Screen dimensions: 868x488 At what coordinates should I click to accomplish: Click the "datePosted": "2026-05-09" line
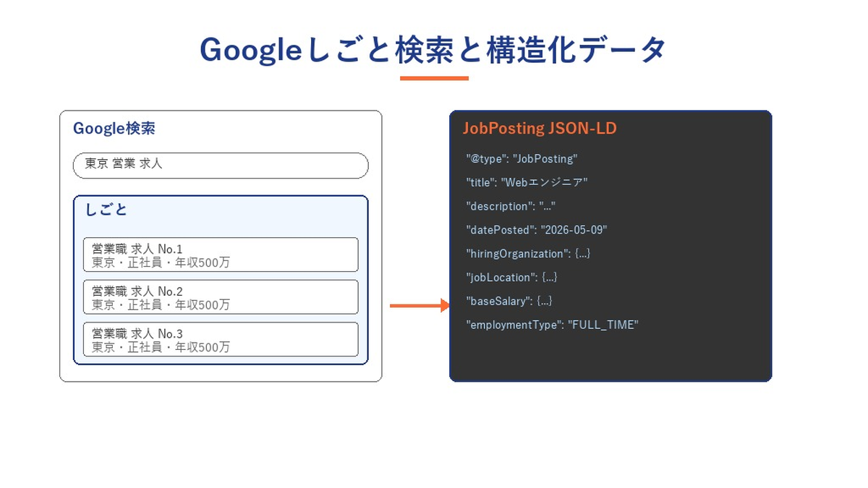coord(537,230)
